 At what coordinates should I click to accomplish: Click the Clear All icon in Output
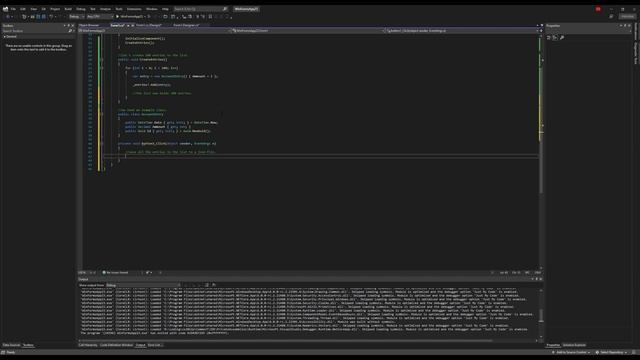click(x=207, y=285)
